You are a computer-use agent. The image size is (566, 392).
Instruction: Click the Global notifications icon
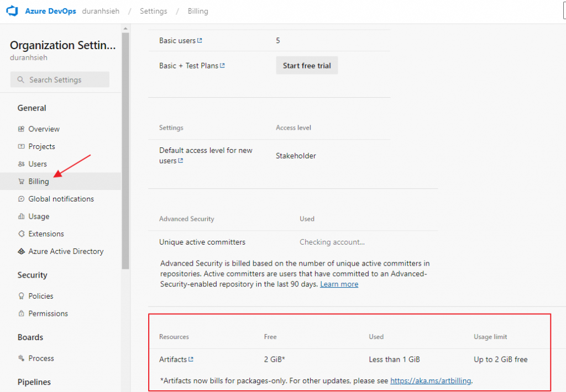pyautogui.click(x=22, y=199)
